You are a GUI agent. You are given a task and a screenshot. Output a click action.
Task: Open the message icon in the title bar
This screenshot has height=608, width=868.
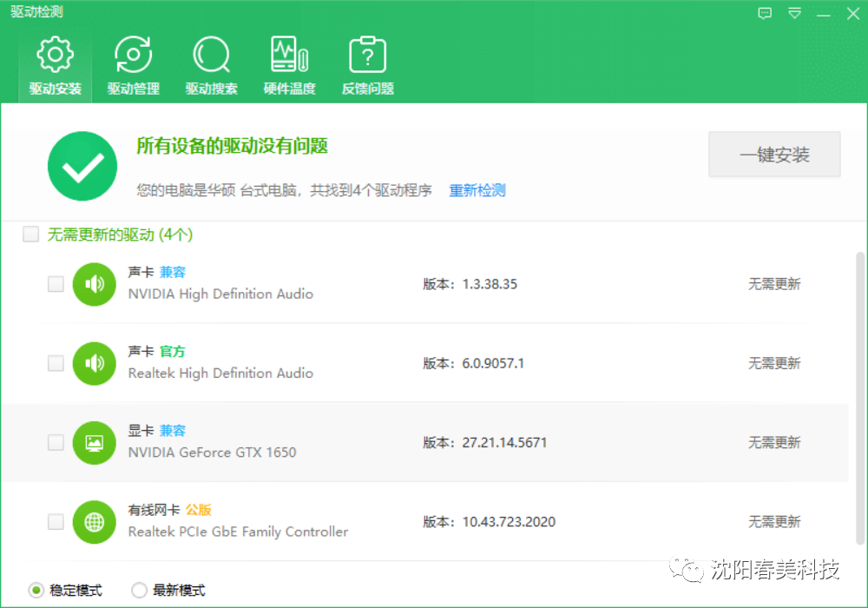(x=765, y=13)
